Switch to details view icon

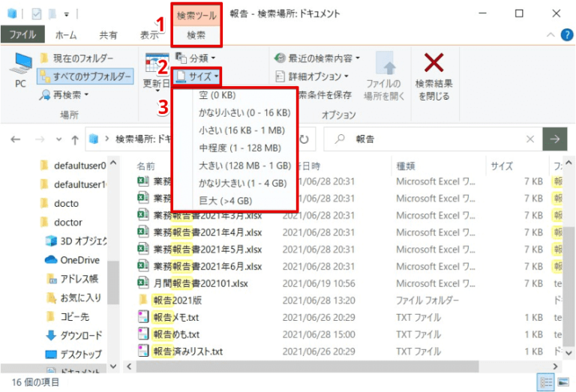coord(546,382)
